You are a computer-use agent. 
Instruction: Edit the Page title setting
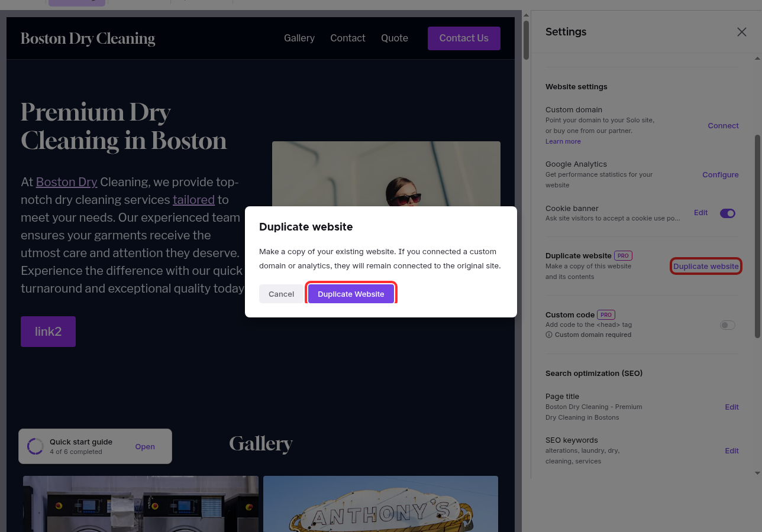coord(732,407)
